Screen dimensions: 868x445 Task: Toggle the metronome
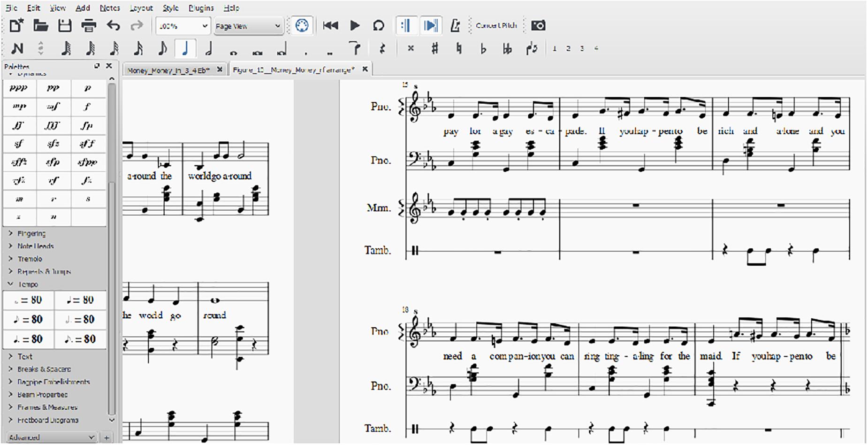pyautogui.click(x=455, y=25)
